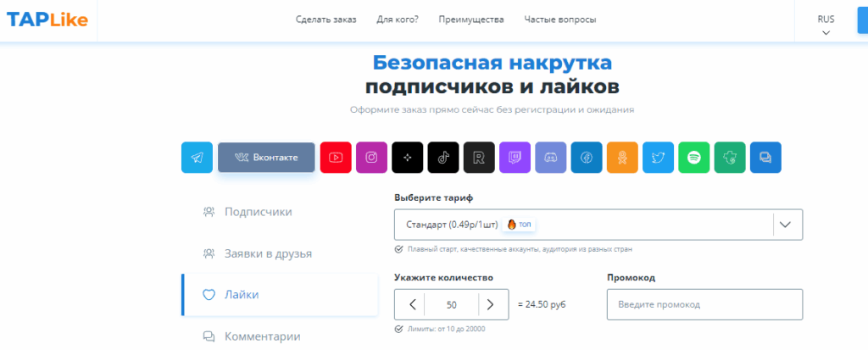Click the Промокод label
The height and width of the screenshot is (350, 868).
pos(631,277)
